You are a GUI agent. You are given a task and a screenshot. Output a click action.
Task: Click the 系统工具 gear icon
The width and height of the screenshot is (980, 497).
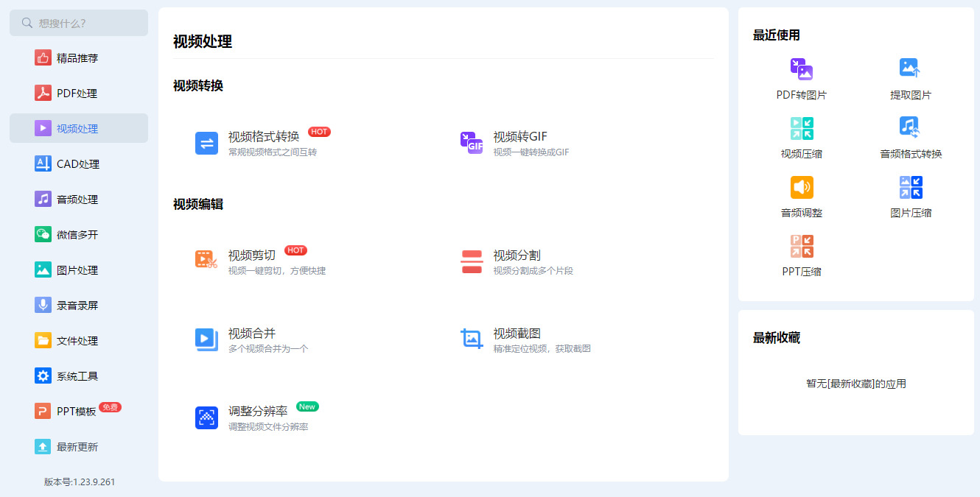[x=43, y=376]
